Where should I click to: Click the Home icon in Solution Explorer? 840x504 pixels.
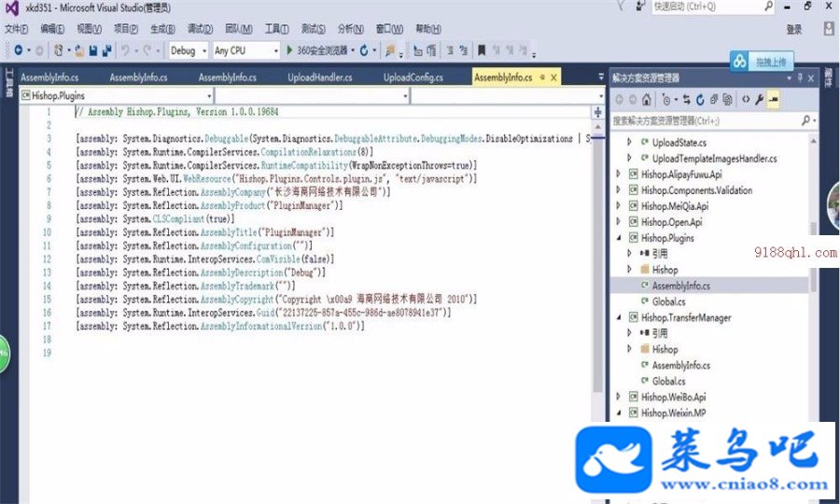click(x=647, y=100)
